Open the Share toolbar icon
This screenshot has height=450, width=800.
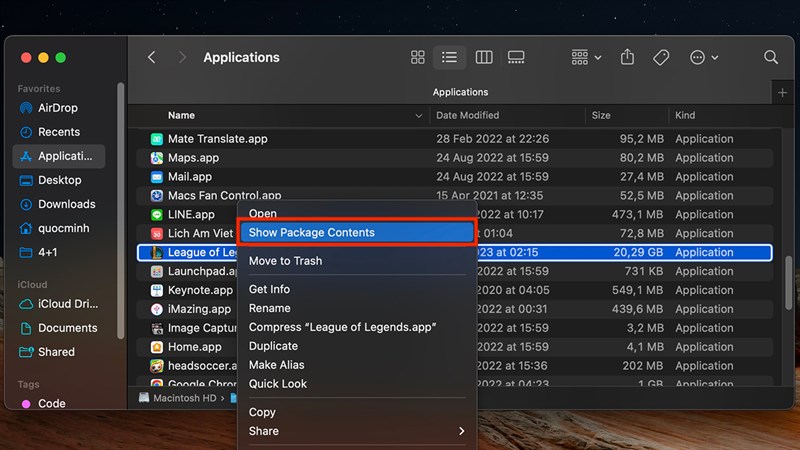pos(627,57)
